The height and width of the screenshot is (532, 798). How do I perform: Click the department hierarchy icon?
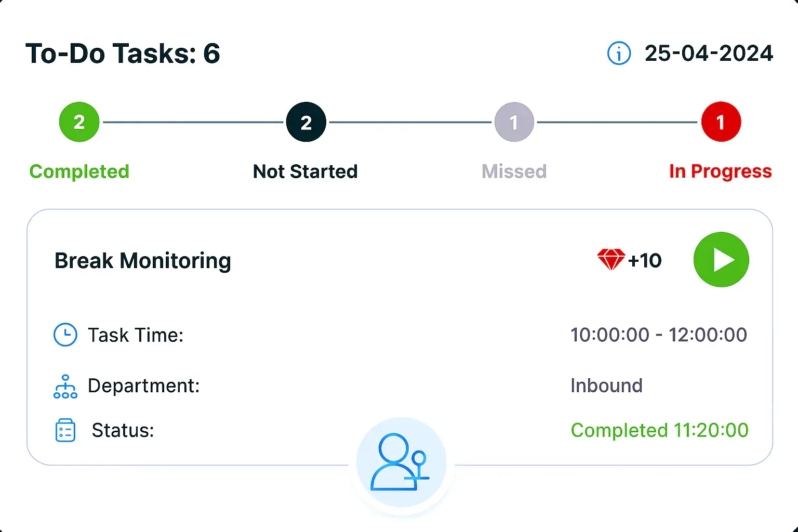coord(65,386)
